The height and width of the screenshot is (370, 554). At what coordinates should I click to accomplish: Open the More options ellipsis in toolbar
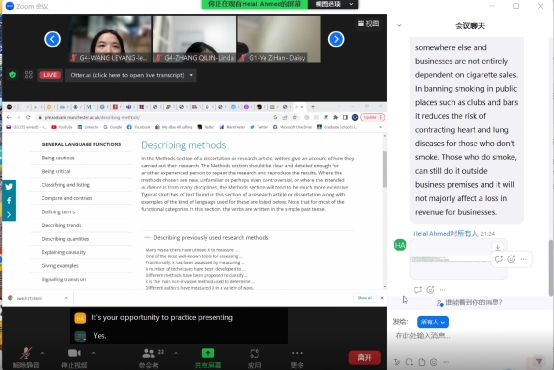[x=297, y=353]
